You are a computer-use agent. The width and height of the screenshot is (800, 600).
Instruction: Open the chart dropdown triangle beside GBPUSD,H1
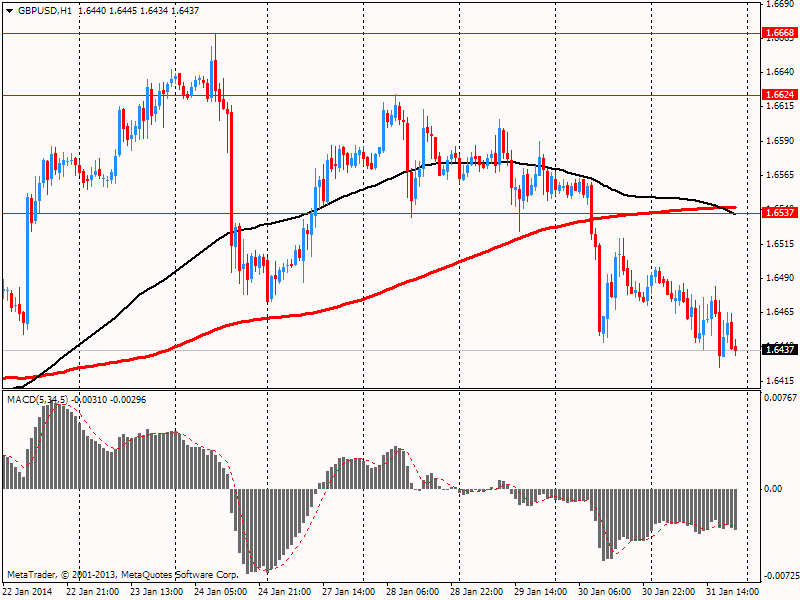click(9, 11)
